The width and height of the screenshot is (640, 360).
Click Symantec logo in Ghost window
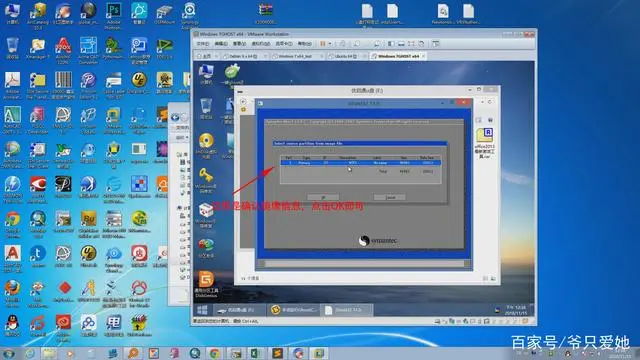(378, 240)
